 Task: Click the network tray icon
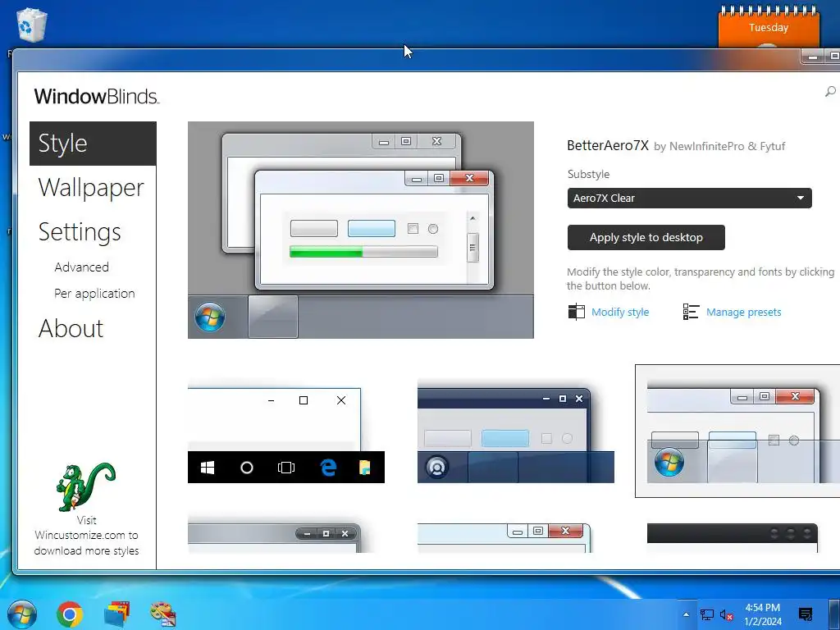(707, 615)
